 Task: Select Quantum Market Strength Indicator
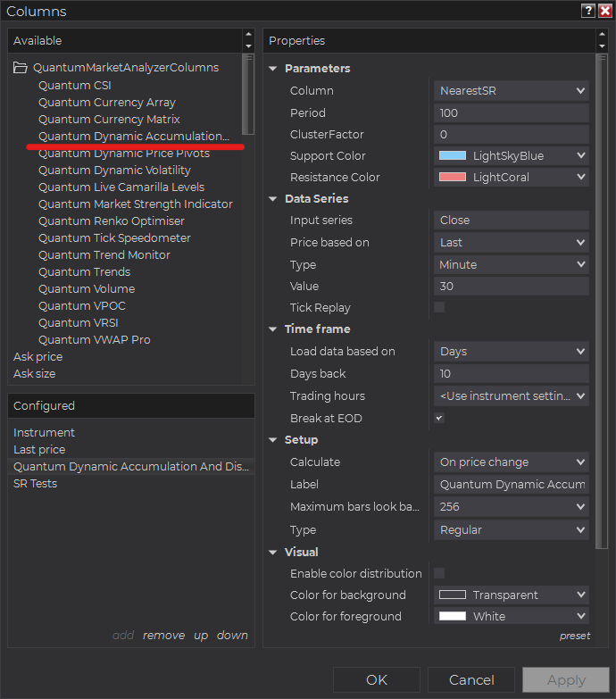coord(136,204)
